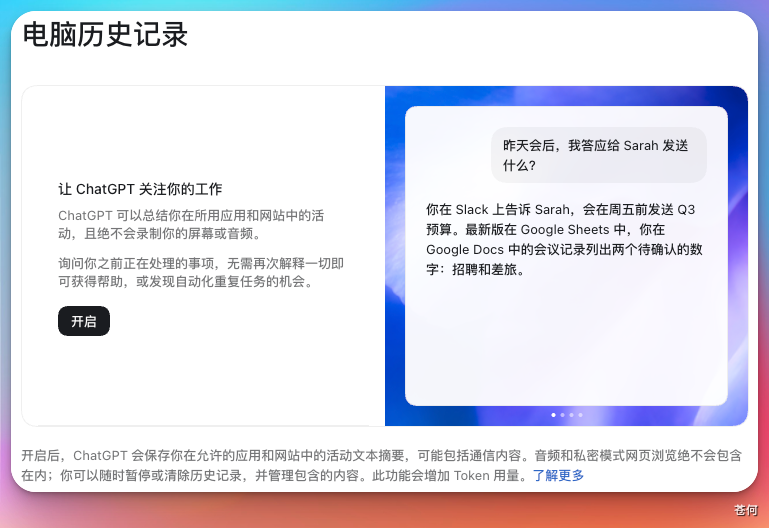Click the 开启 button
769x528 pixels.
click(x=84, y=321)
